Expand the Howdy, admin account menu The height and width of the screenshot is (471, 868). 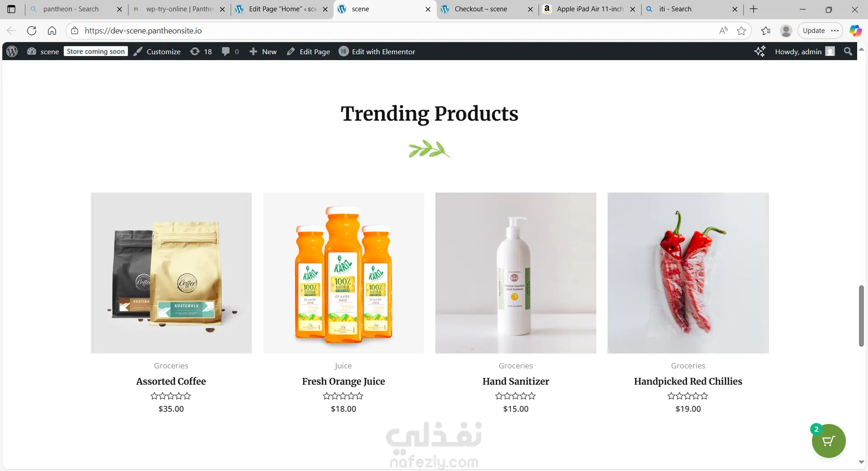[805, 52]
